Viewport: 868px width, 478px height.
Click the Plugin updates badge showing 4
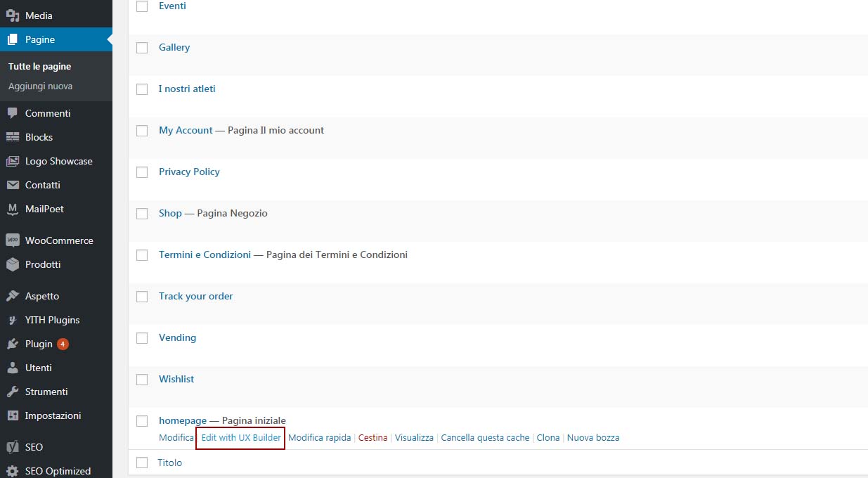pyautogui.click(x=63, y=344)
